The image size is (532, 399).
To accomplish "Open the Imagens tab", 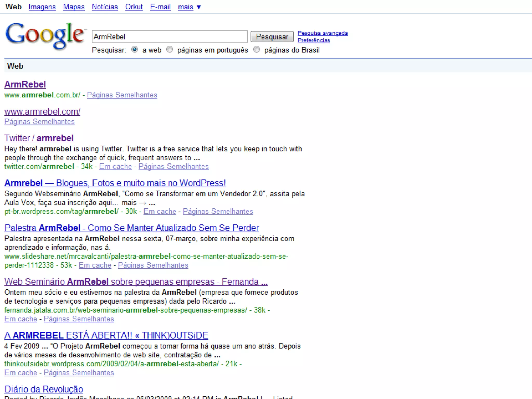I will (x=42, y=7).
